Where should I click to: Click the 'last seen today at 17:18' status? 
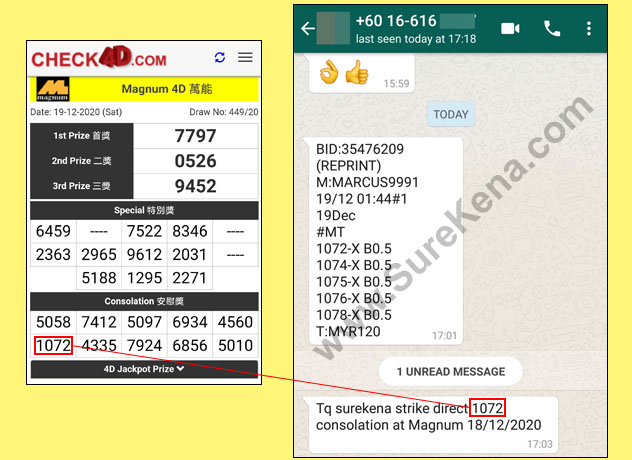416,39
